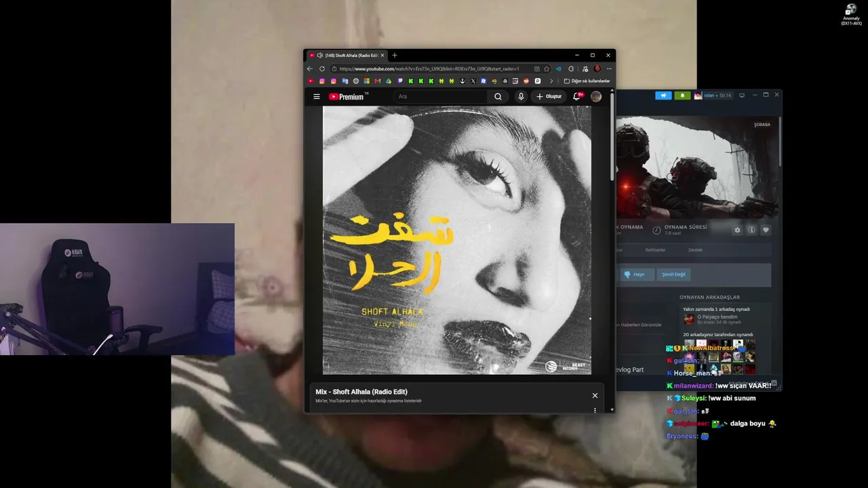Open the X bookmark
The image size is (868, 488).
pyautogui.click(x=473, y=81)
